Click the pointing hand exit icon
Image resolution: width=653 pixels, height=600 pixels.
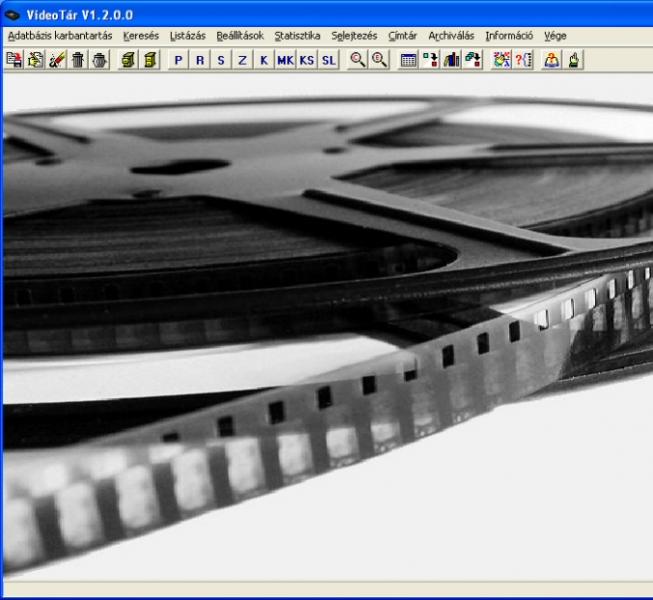[x=574, y=60]
